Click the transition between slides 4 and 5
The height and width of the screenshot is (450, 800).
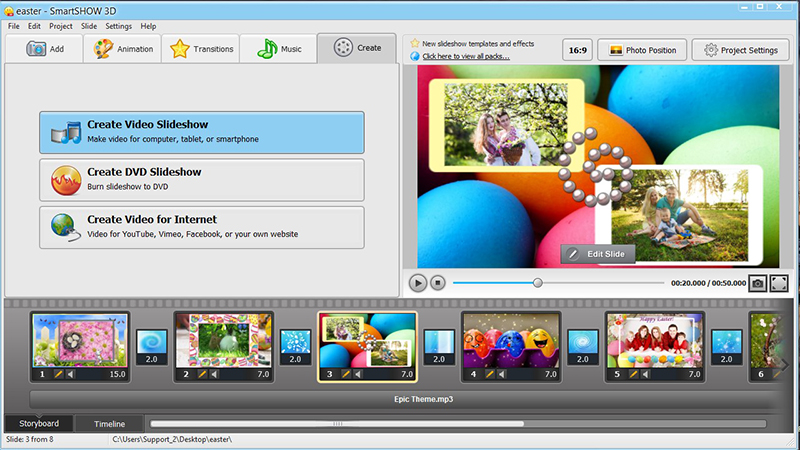click(x=583, y=347)
